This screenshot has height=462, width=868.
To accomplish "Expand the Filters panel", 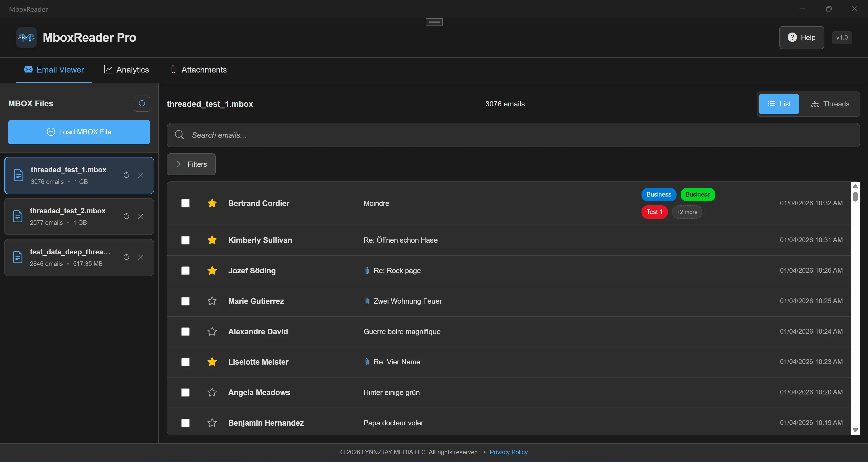I will 191,164.
